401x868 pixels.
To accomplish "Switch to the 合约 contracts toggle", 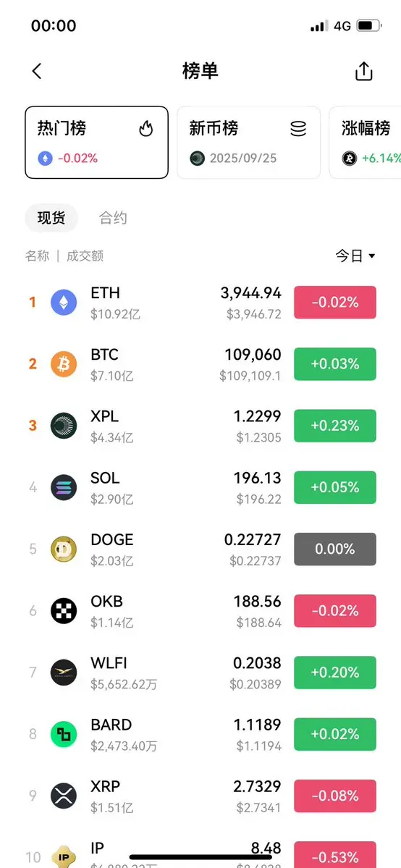I will click(x=113, y=218).
